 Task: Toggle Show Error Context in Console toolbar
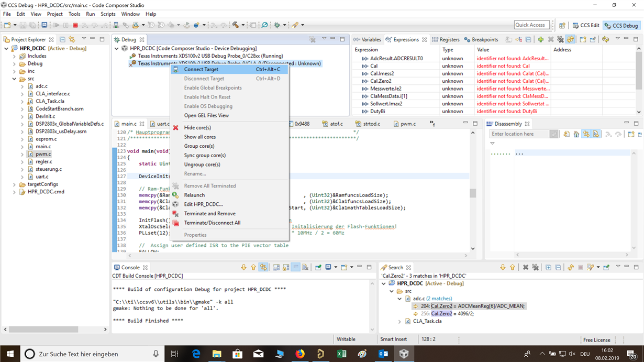[263, 267]
